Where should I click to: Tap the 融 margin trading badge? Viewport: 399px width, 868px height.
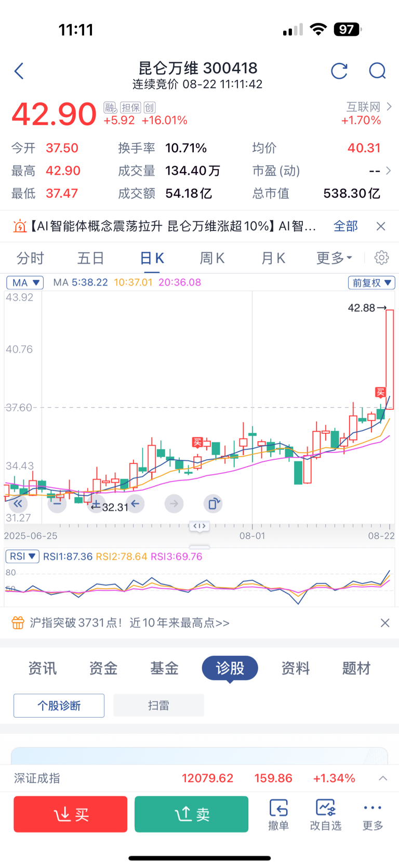click(x=110, y=108)
